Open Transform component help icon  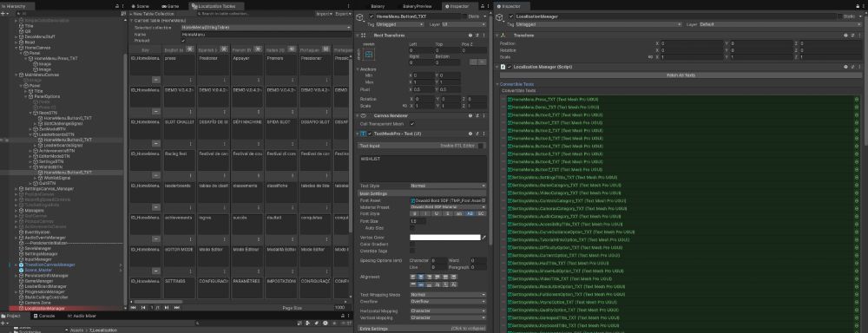[x=845, y=35]
